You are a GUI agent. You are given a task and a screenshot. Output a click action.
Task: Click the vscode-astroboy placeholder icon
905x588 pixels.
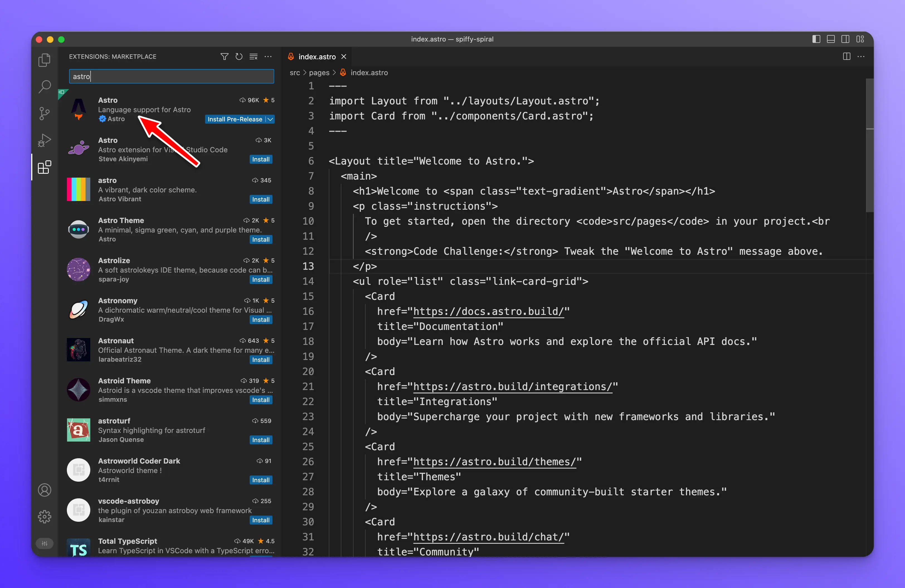[78, 510]
